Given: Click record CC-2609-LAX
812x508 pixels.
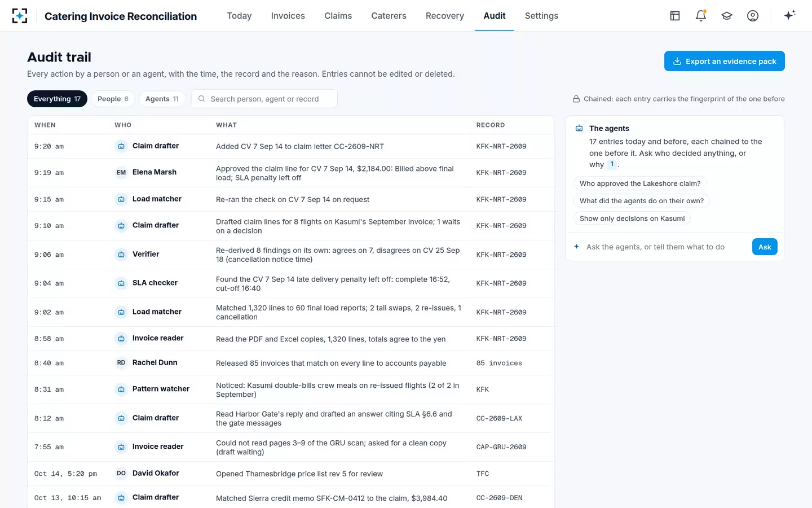Looking at the screenshot, I should 499,419.
